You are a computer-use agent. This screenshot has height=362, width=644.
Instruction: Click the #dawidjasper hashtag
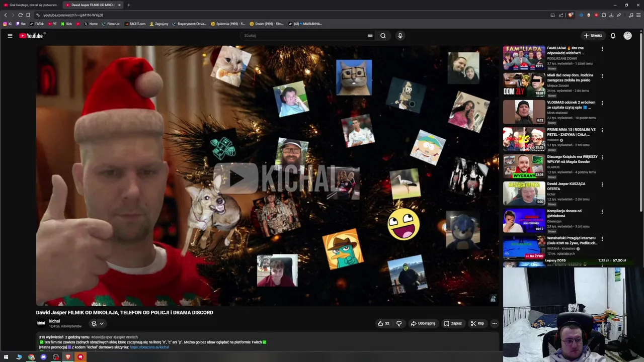pyautogui.click(x=102, y=337)
